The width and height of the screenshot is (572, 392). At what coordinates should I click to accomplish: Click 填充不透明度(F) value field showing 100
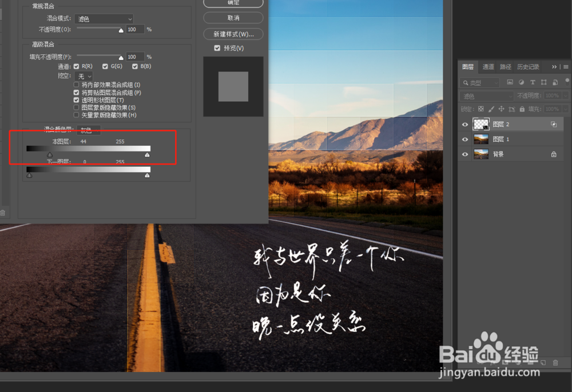[136, 57]
